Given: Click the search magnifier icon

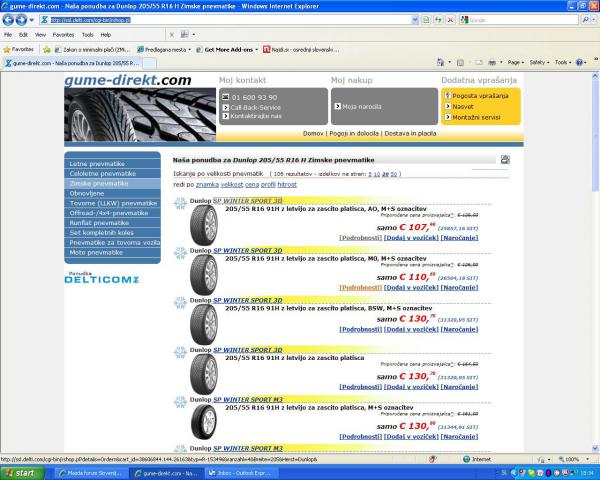Looking at the screenshot, I should (x=585, y=20).
